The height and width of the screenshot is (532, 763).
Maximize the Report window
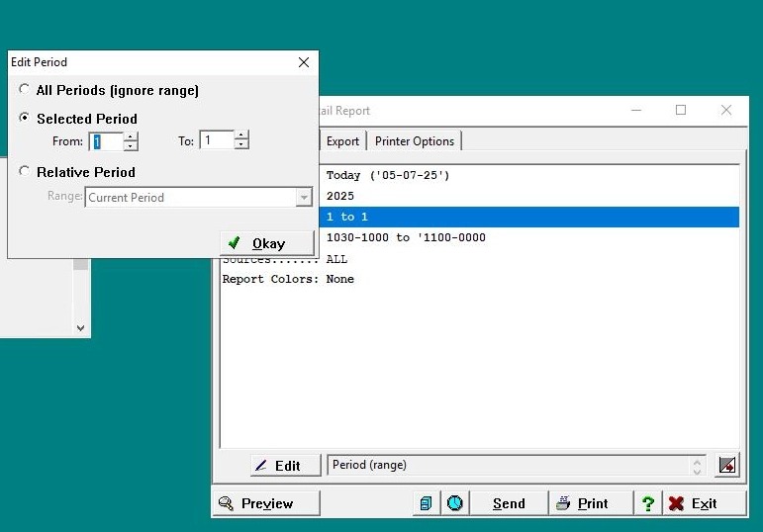pyautogui.click(x=681, y=111)
